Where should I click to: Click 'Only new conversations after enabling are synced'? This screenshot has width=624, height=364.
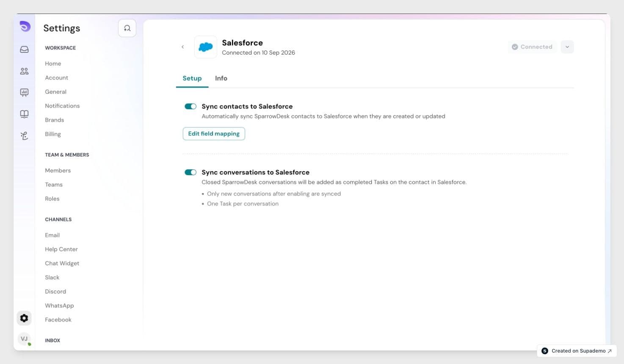(x=274, y=194)
